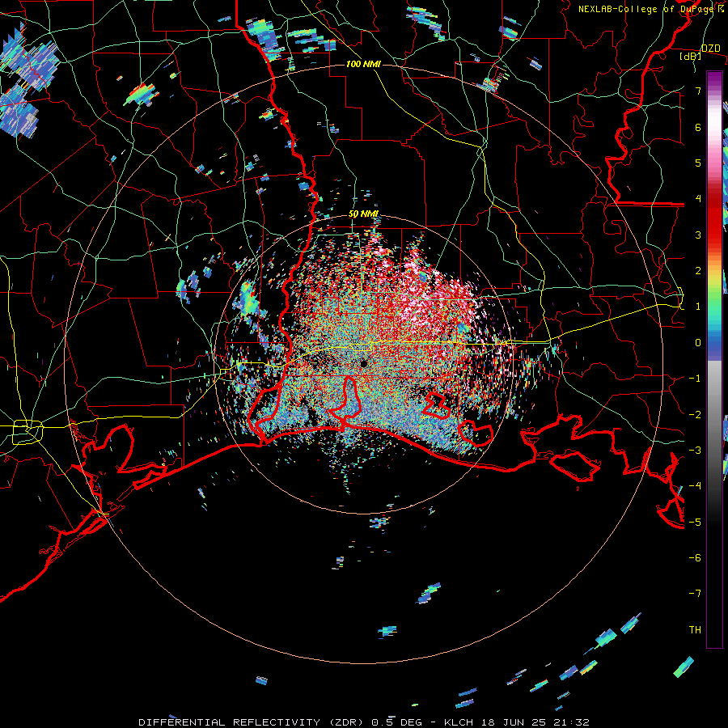Select the NEXLAB-College of DuPage credit text
Screen dimensions: 728x728
tap(651, 9)
